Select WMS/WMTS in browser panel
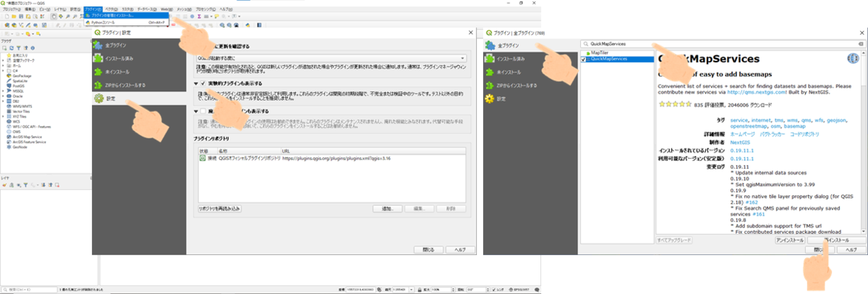868x294 pixels. coord(22,106)
